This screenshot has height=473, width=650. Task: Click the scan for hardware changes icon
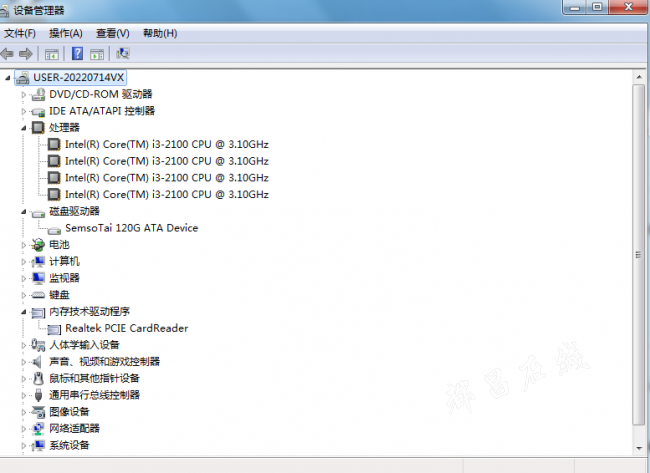123,53
